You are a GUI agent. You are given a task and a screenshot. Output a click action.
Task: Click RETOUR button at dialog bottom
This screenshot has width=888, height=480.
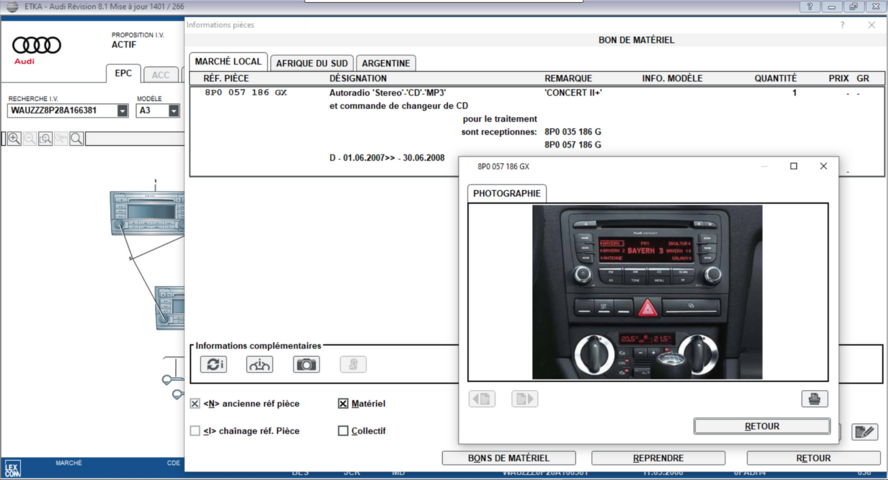click(813, 458)
